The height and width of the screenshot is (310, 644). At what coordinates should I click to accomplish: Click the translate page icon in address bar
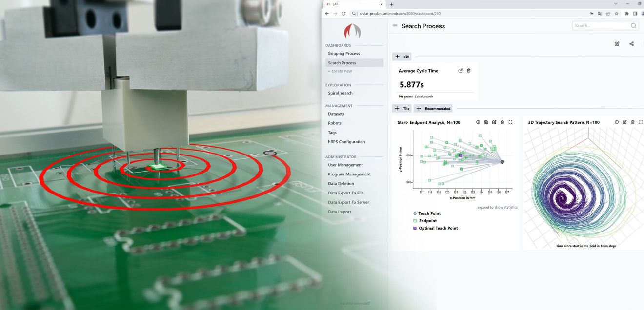[600, 14]
